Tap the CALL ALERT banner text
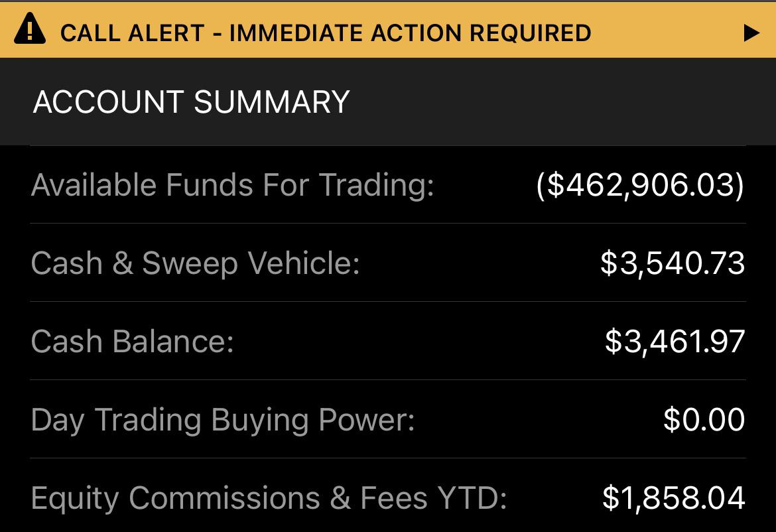The width and height of the screenshot is (776, 532). (132, 33)
